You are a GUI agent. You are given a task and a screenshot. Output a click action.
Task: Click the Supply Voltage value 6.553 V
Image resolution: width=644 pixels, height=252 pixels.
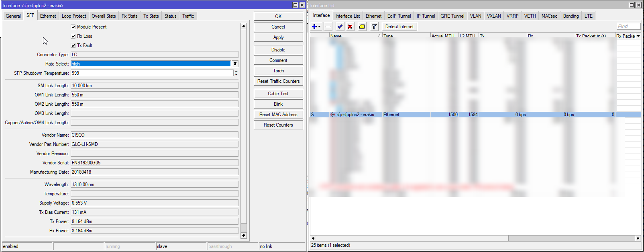coord(155,203)
